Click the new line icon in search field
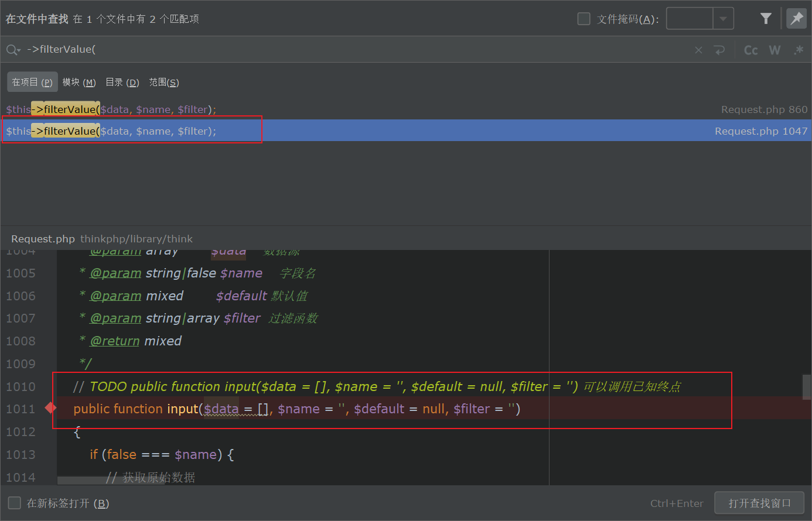The image size is (812, 521). [x=719, y=50]
